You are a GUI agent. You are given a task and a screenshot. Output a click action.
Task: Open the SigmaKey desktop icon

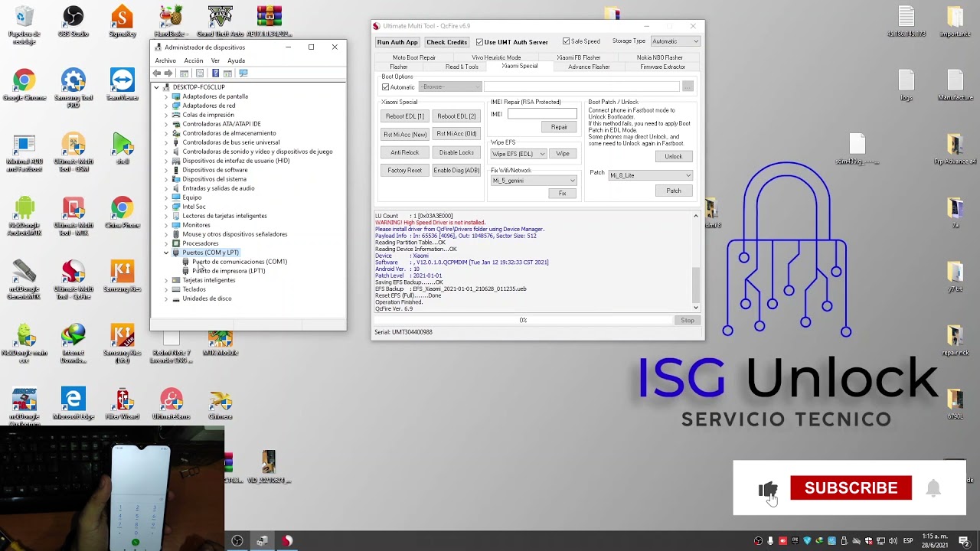click(x=122, y=21)
